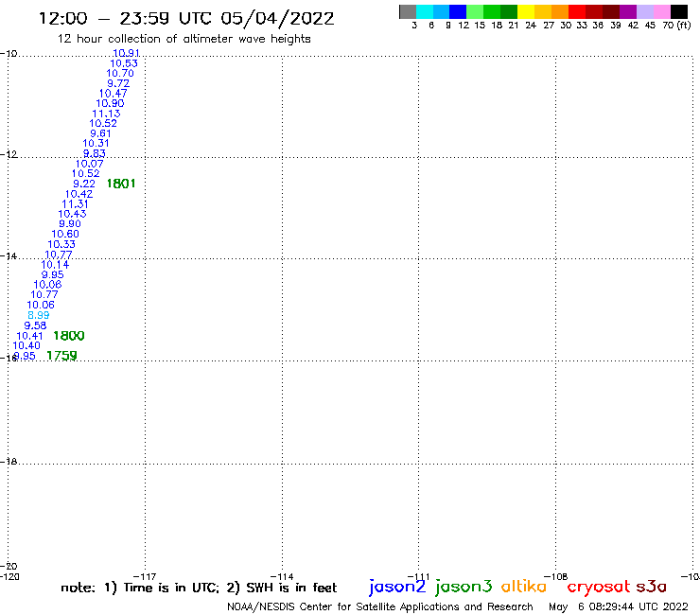Click the 10.14 wave height value
The width and height of the screenshot is (700, 615).
[56, 264]
